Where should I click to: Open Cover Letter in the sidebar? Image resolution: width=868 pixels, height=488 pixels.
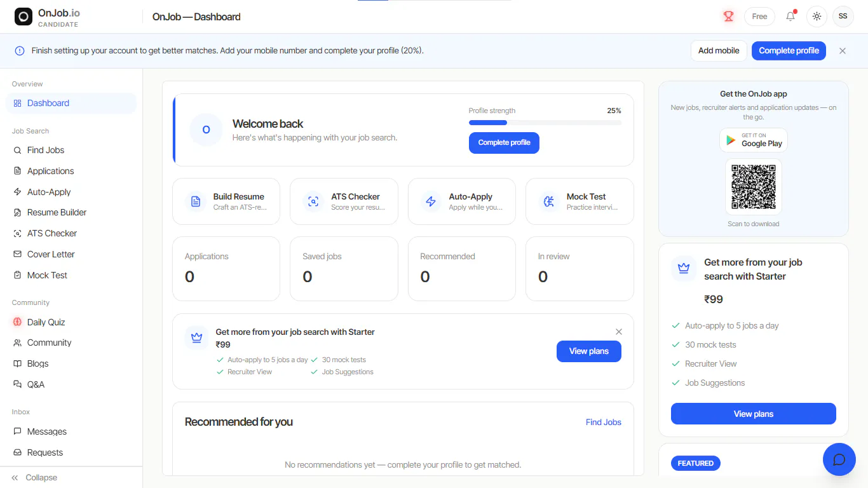pos(71,254)
